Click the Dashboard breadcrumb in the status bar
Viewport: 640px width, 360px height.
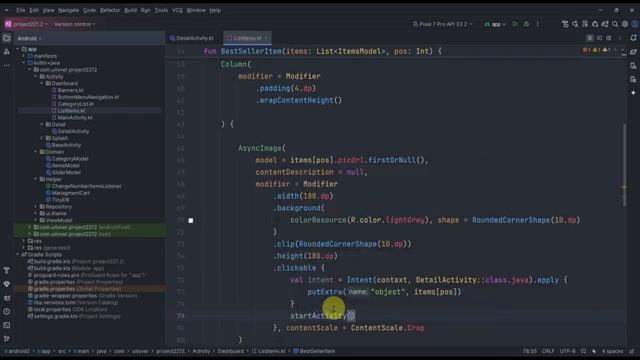click(230, 351)
